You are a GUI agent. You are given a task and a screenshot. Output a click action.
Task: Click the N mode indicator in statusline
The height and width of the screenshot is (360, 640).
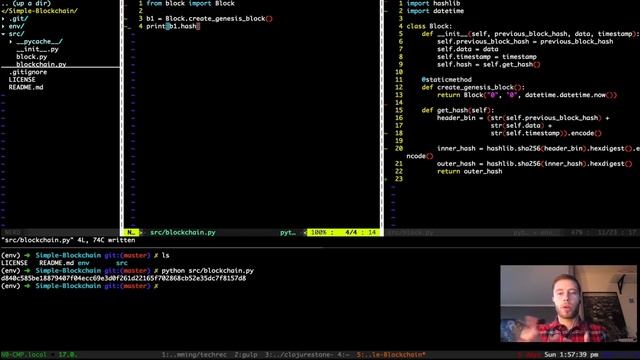[131, 233]
